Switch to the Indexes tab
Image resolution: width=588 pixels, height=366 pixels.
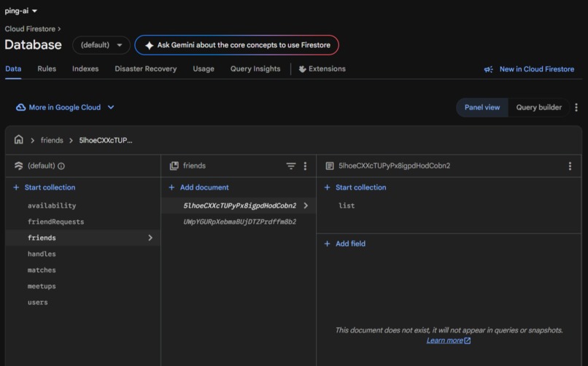coord(85,69)
